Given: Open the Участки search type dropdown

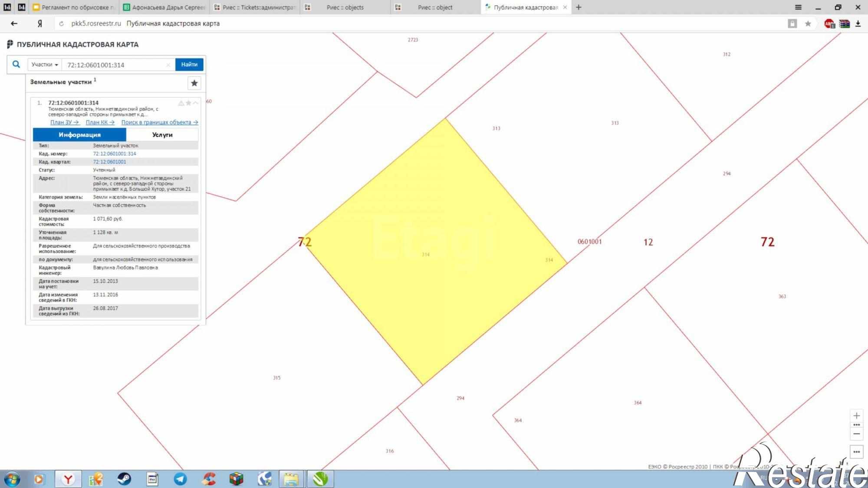Looking at the screenshot, I should tap(45, 65).
